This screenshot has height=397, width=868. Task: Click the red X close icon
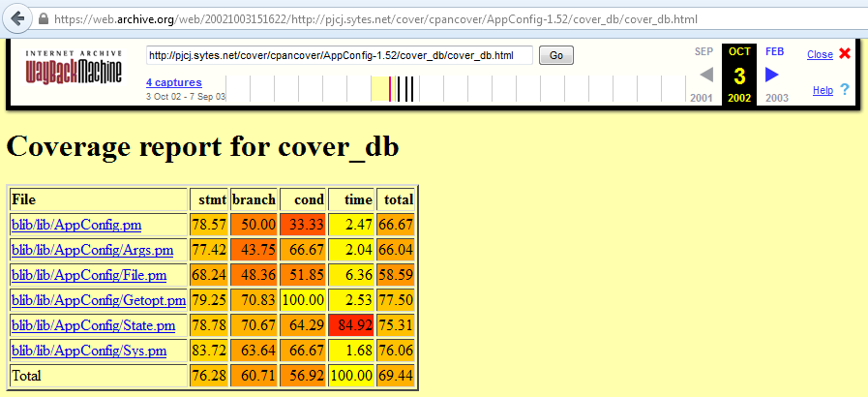tap(845, 54)
